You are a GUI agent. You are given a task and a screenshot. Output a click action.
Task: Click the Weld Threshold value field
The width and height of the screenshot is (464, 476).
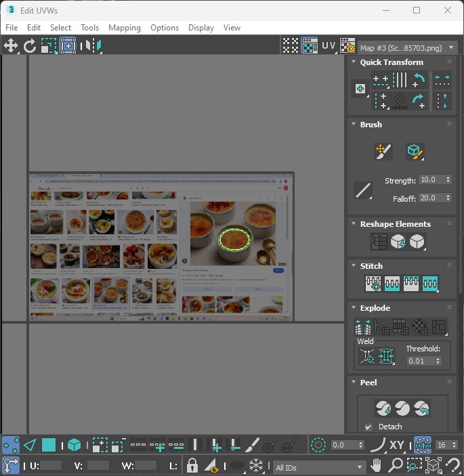coord(421,361)
